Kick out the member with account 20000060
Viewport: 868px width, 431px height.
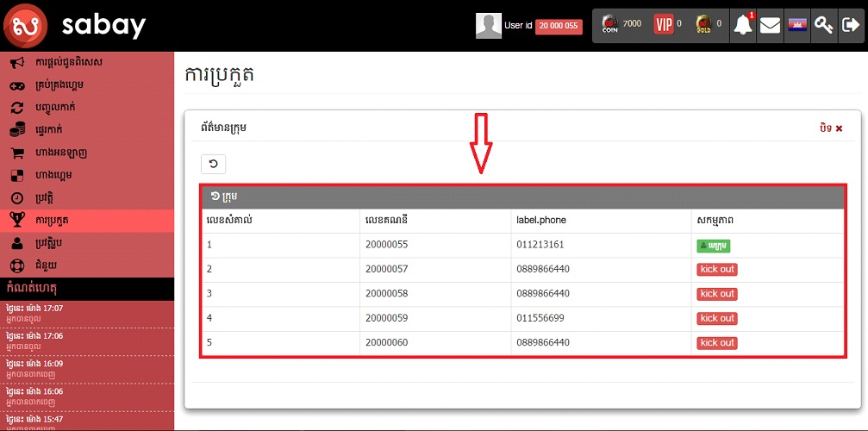pyautogui.click(x=717, y=343)
